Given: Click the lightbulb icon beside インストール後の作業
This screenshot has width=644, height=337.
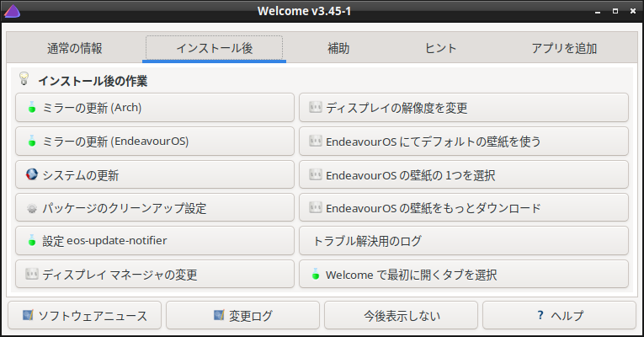Looking at the screenshot, I should click(x=24, y=78).
